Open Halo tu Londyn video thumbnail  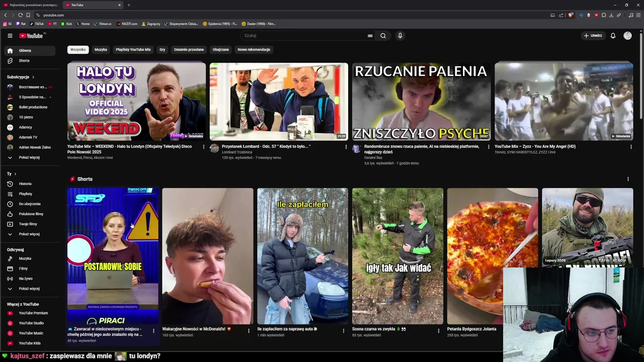click(136, 102)
